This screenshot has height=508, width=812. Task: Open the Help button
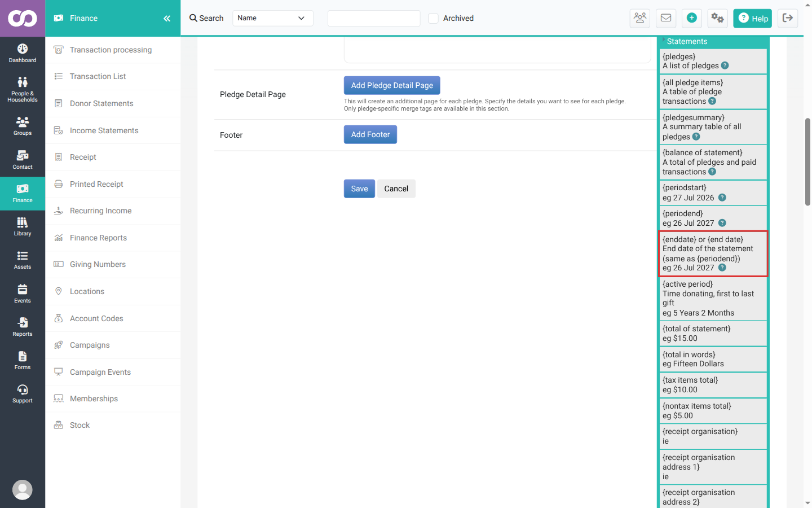point(752,18)
